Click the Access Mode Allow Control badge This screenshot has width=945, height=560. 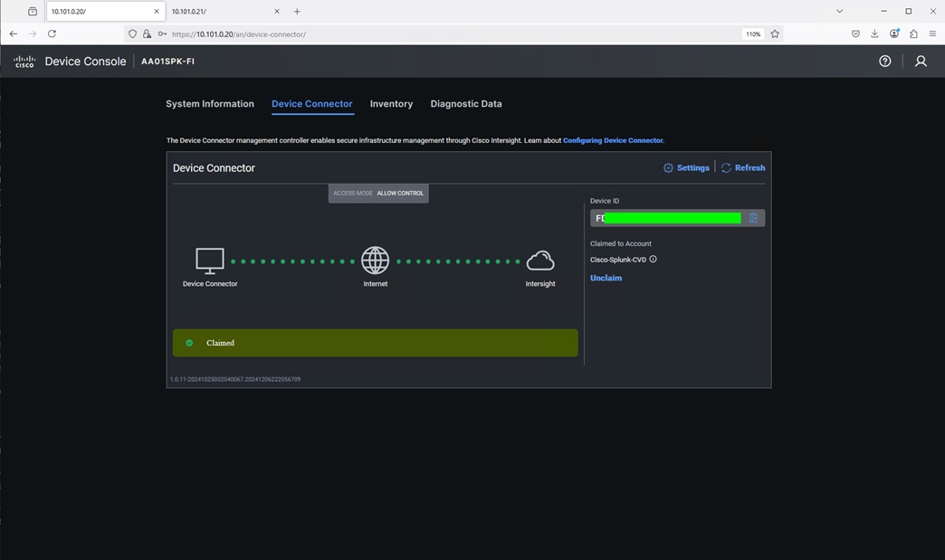click(378, 194)
